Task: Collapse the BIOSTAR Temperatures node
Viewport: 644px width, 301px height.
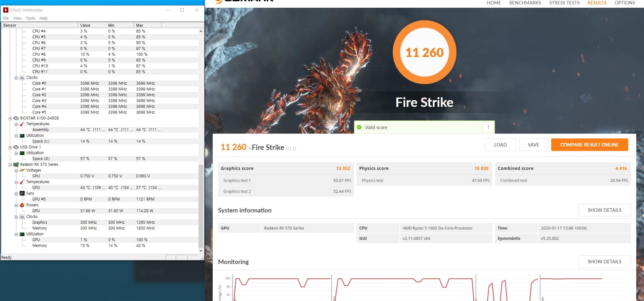Action: point(16,124)
